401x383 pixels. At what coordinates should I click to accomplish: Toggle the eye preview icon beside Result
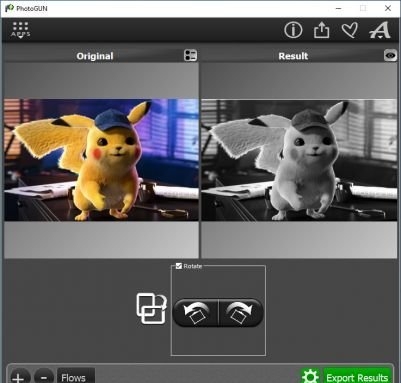pos(390,55)
